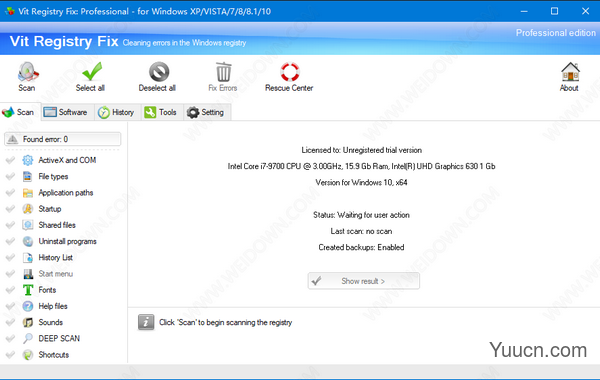The width and height of the screenshot is (600, 380).
Task: Click the green Select all checkmark icon
Action: (x=92, y=71)
